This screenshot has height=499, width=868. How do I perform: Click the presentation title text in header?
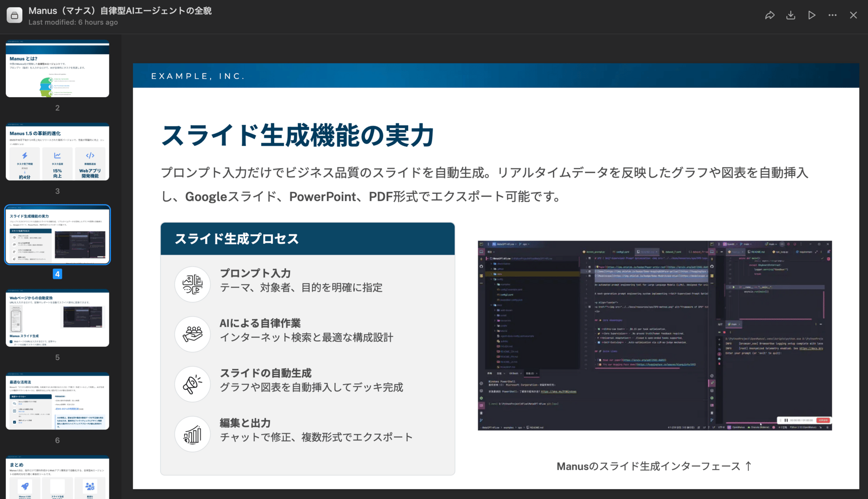[120, 10]
